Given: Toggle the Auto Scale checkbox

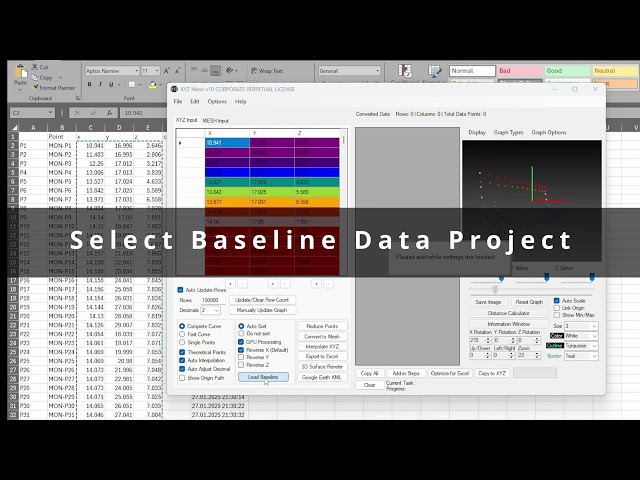Looking at the screenshot, I should [x=556, y=300].
